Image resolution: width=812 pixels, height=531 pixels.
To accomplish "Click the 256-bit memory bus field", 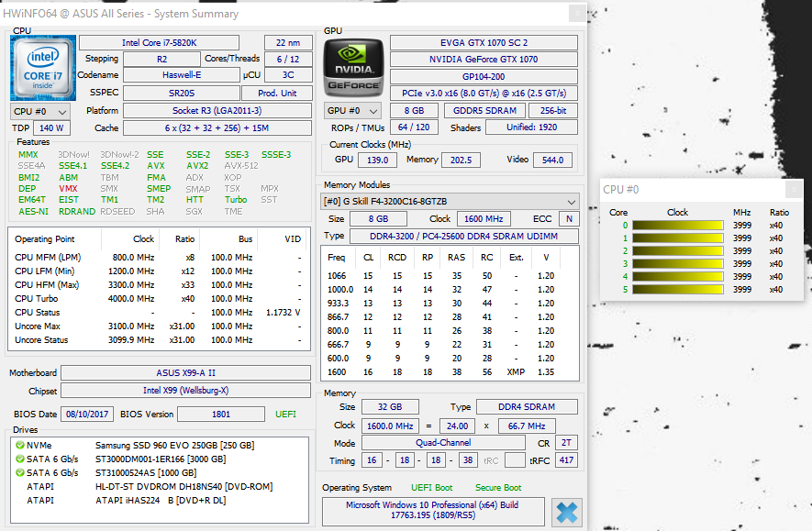I will pos(553,111).
